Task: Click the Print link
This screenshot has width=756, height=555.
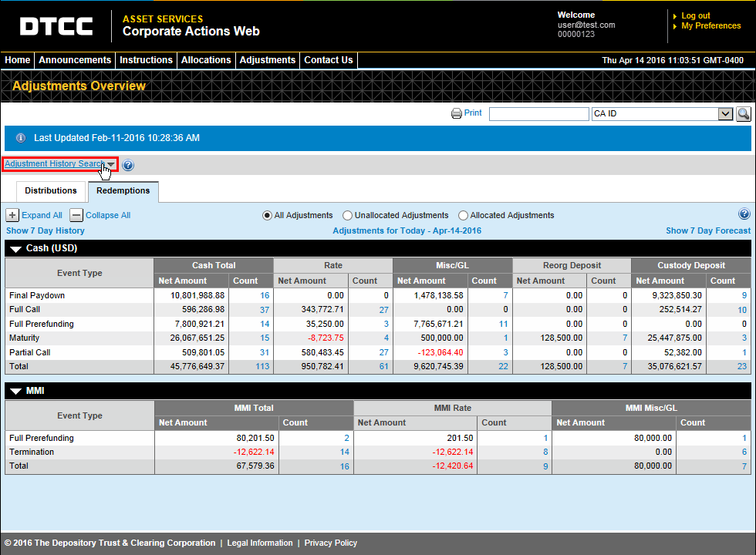Action: 473,113
